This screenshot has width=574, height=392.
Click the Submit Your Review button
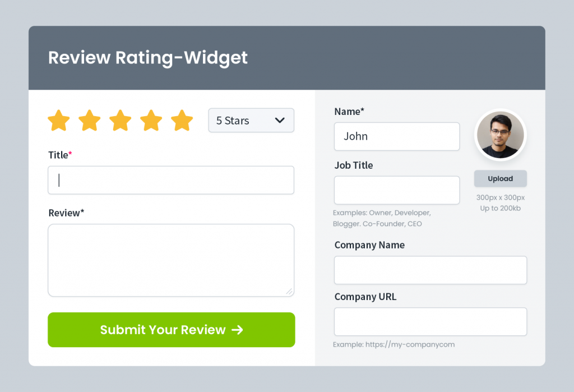(171, 330)
